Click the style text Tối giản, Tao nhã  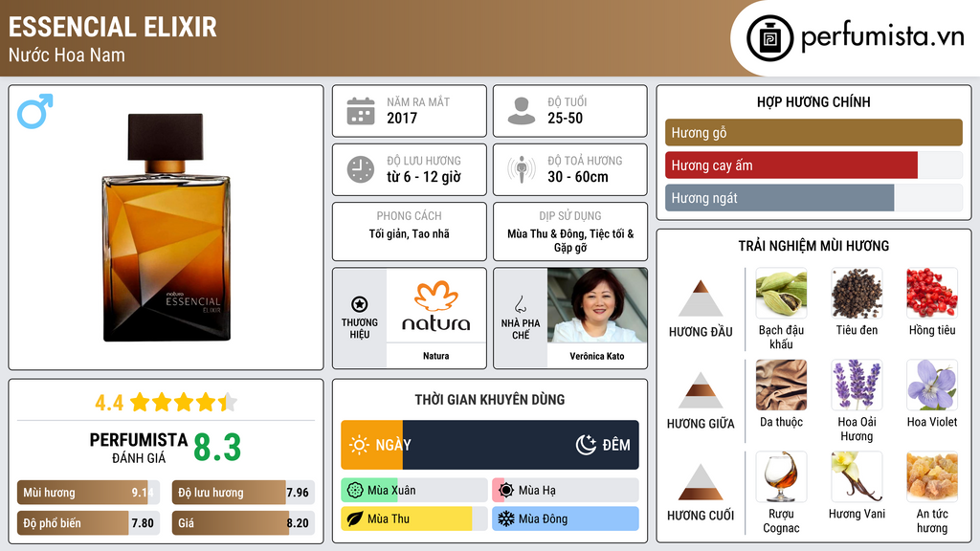pos(410,233)
